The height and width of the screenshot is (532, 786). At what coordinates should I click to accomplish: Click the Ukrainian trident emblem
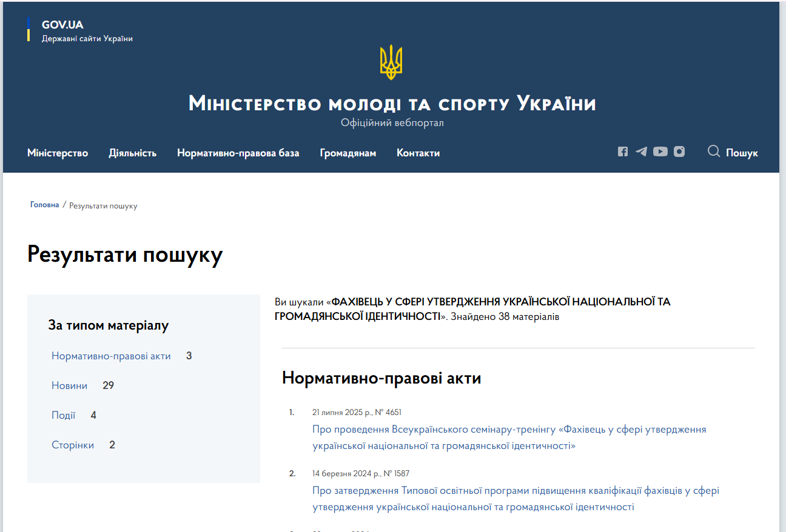click(x=391, y=62)
